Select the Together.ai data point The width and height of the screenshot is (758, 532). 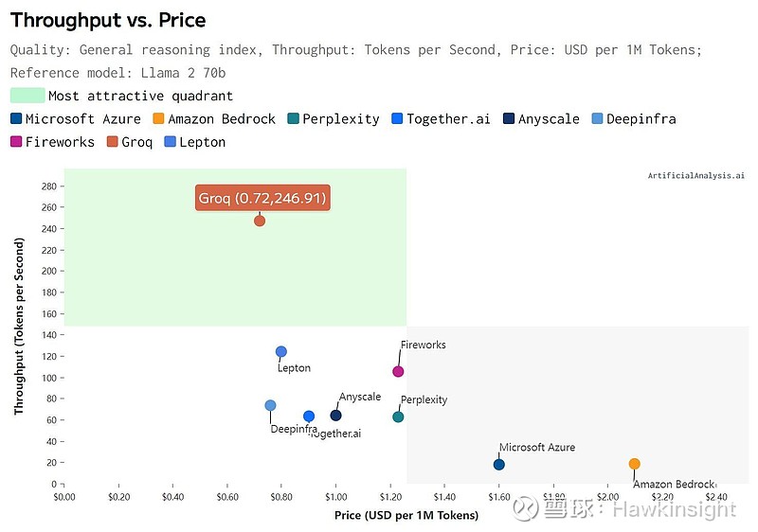(309, 417)
